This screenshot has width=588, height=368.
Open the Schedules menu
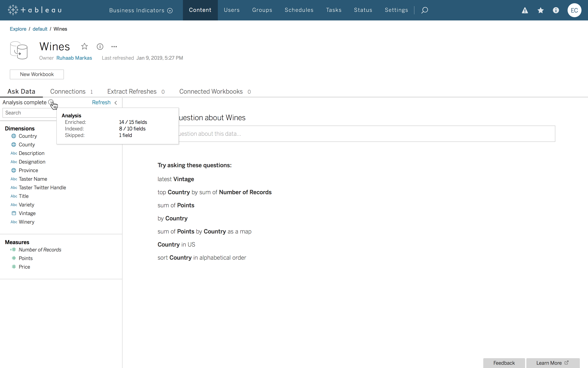click(299, 10)
